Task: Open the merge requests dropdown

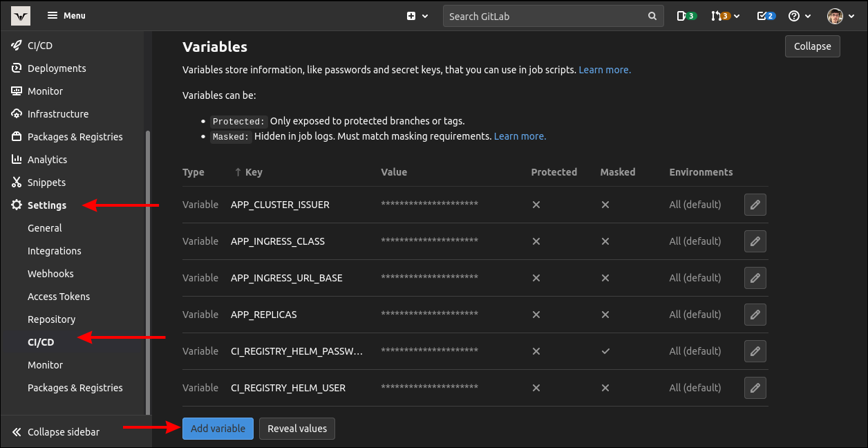Action: point(725,16)
